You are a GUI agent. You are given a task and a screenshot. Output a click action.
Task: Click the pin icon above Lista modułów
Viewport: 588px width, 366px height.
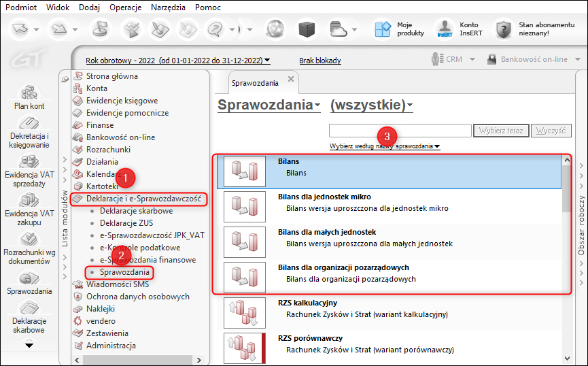[x=65, y=79]
